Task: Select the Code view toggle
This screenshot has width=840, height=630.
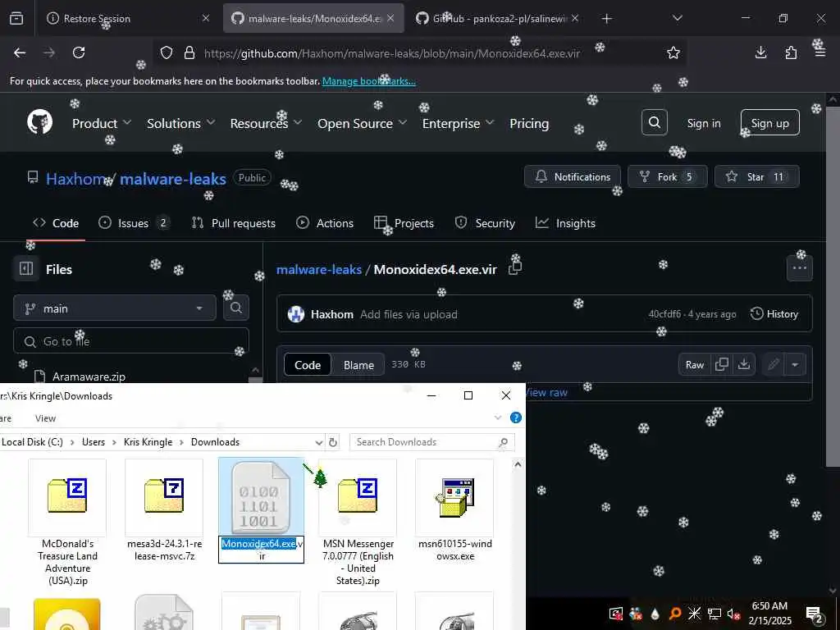Action: (x=308, y=365)
